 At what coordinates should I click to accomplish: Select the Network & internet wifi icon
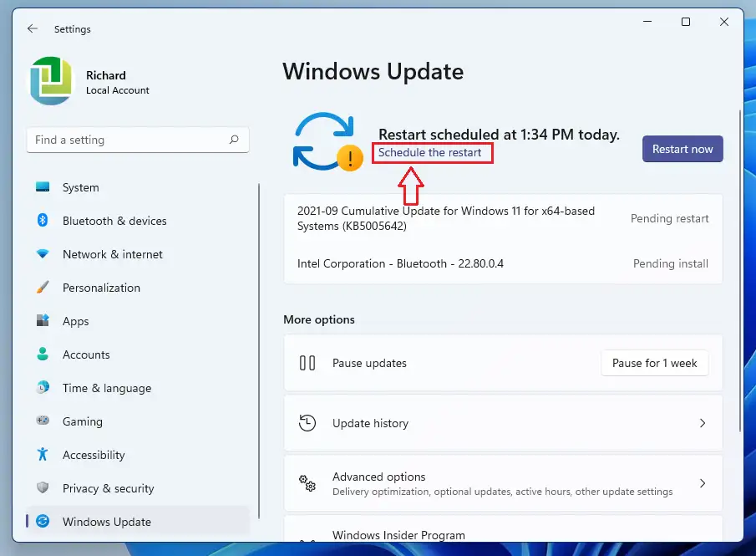coord(43,254)
